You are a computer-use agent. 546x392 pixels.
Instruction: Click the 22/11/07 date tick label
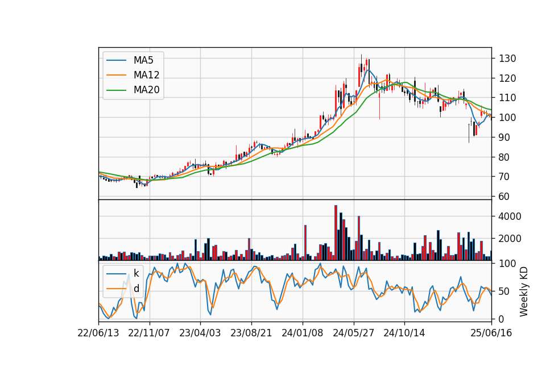click(x=149, y=333)
